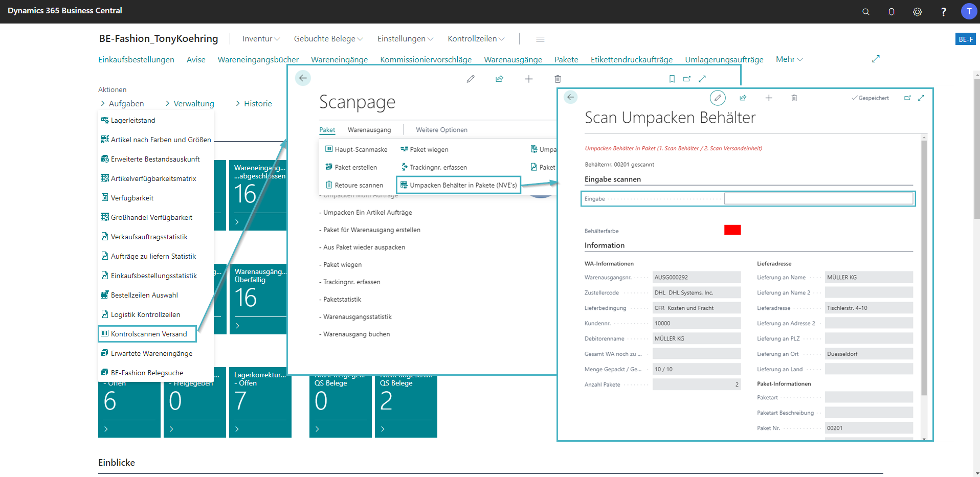
Task: Click the trash delete icon on Scanpage
Action: click(558, 79)
